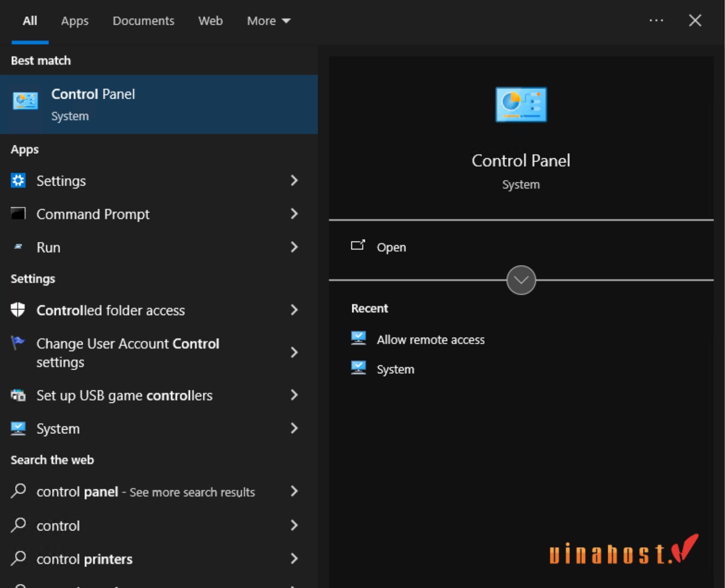Screen dimensions: 725x588
Task: Open the More filter dropdown
Action: coord(269,21)
